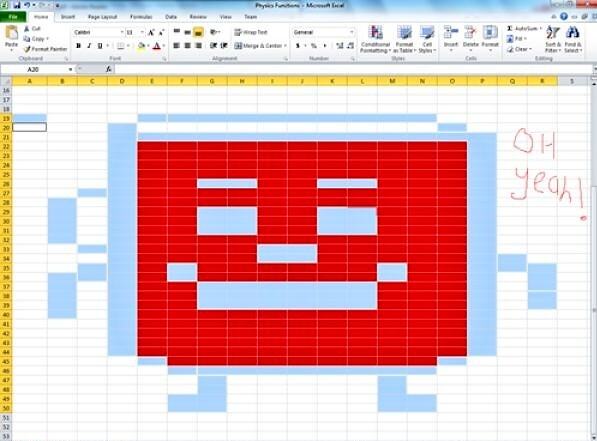Image resolution: width=597 pixels, height=441 pixels.
Task: Click the Insert cells icon
Action: click(x=451, y=33)
